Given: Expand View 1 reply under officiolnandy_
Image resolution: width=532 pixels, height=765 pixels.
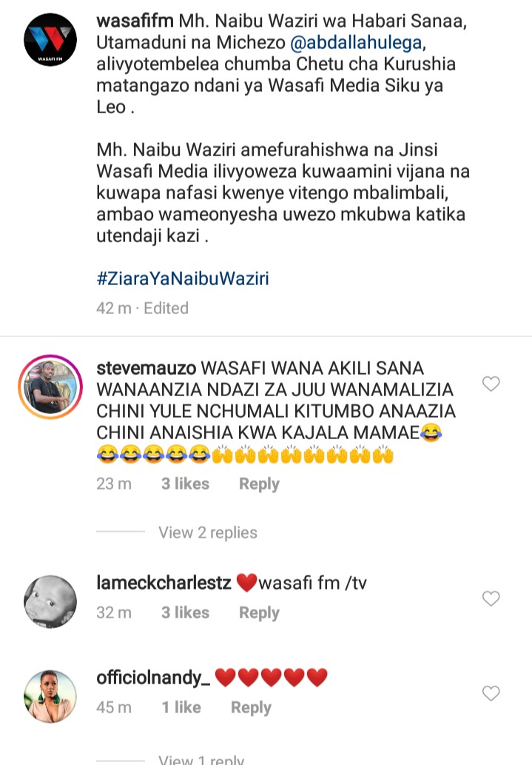Looking at the screenshot, I should tap(201, 759).
